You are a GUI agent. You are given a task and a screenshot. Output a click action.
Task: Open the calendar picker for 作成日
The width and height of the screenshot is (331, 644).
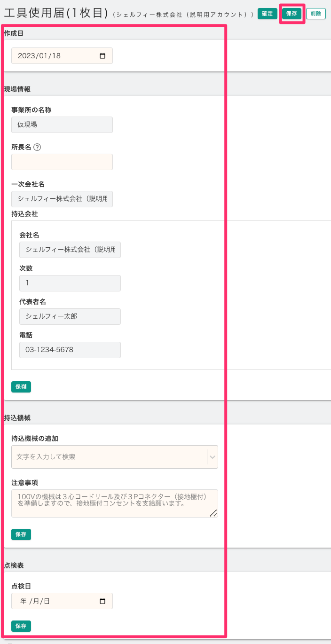pos(102,56)
